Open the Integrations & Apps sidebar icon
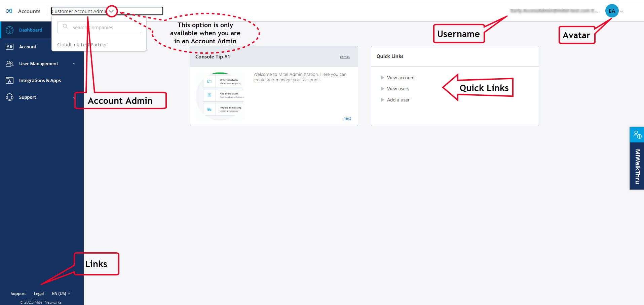Image resolution: width=644 pixels, height=305 pixels. tap(9, 80)
